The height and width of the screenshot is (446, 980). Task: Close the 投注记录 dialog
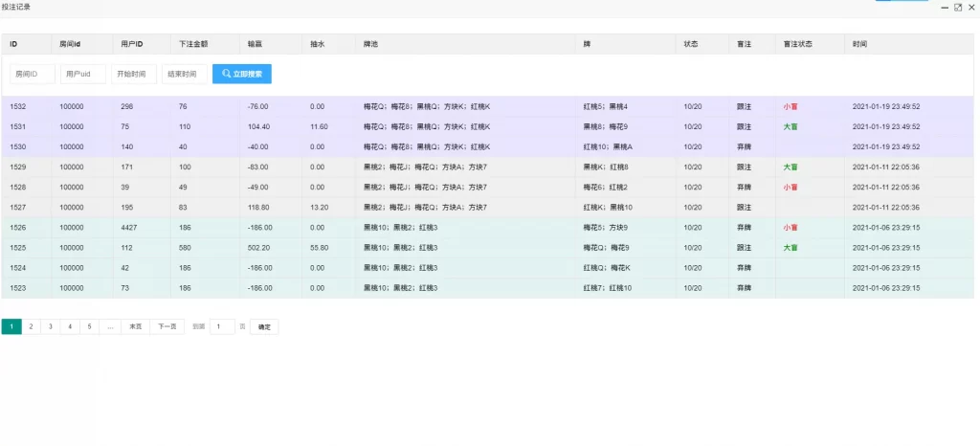970,7
